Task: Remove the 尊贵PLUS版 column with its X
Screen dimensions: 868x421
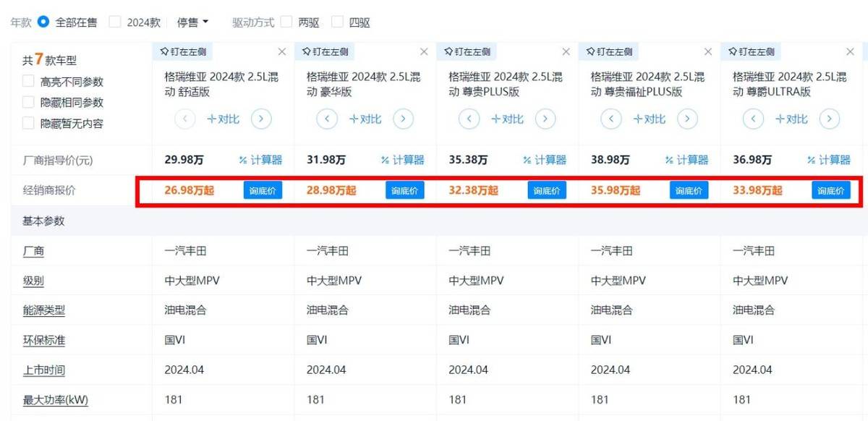Action: [x=566, y=52]
